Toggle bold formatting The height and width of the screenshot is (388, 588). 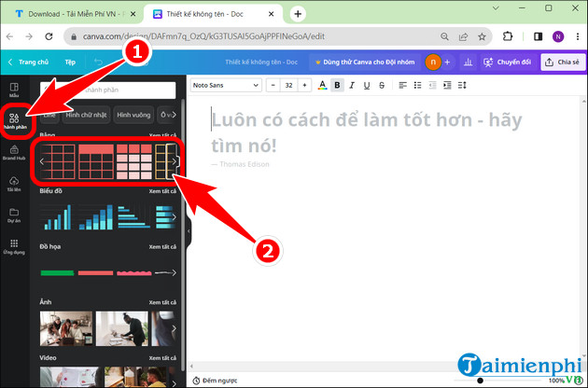(337, 86)
